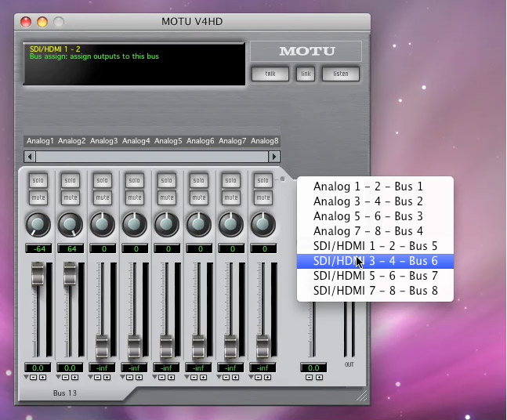Click the master level readout 0.0

point(313,367)
